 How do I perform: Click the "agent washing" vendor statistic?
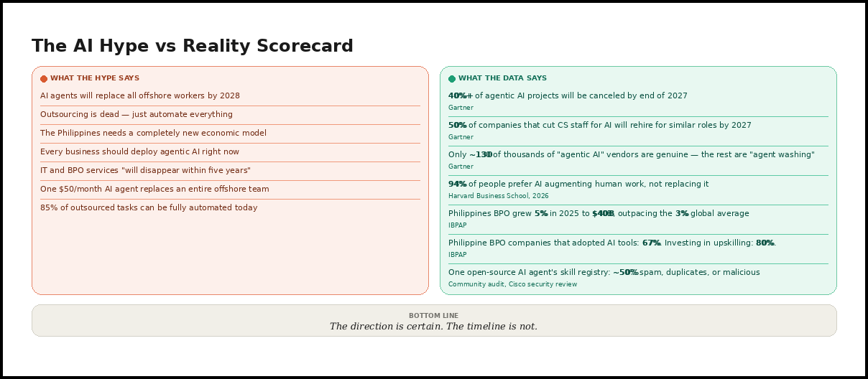click(631, 154)
